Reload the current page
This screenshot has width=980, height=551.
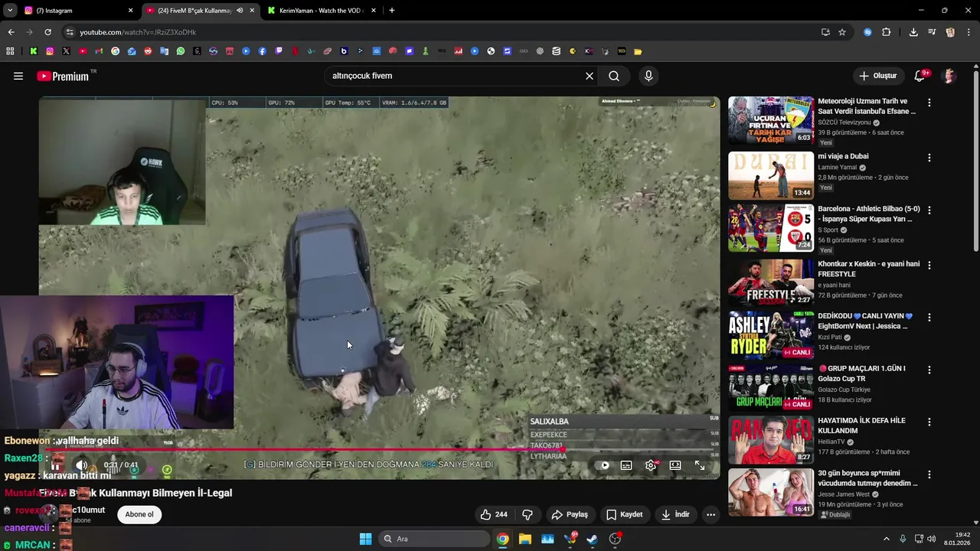point(47,32)
